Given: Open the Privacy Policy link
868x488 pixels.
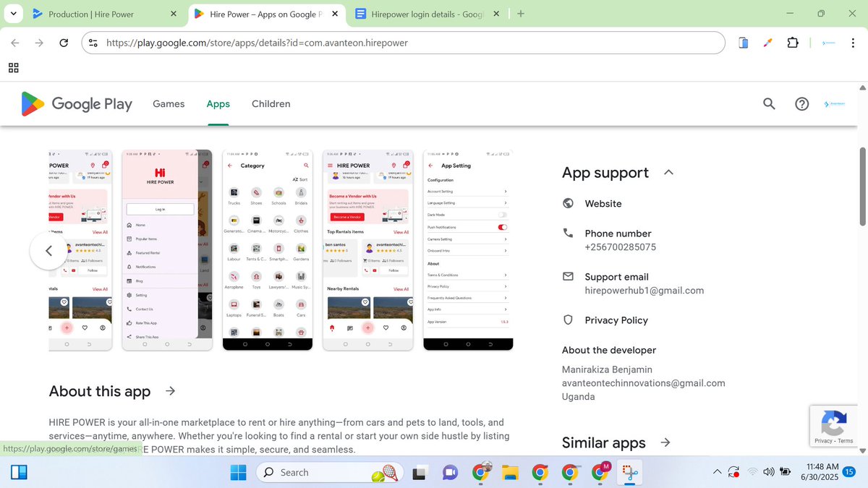Looking at the screenshot, I should pos(616,320).
